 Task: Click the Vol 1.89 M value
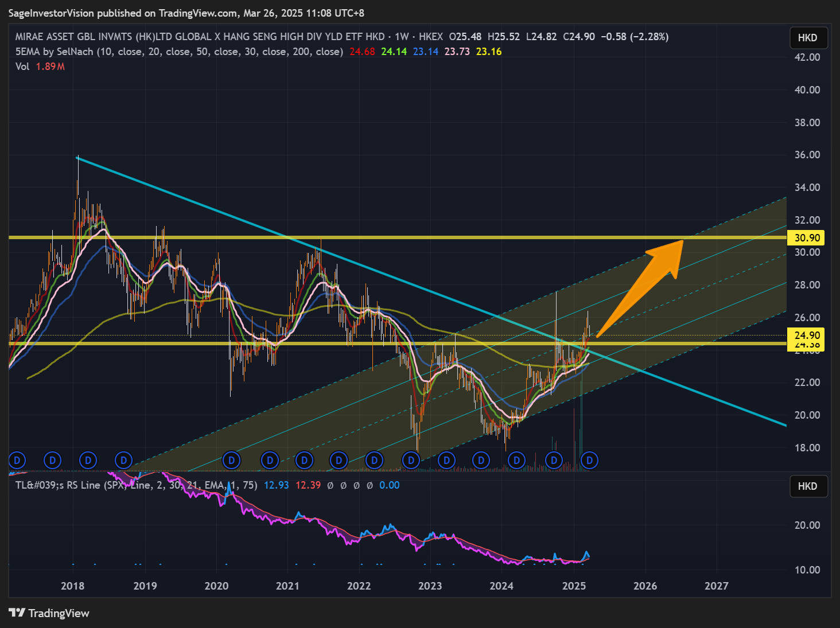50,67
